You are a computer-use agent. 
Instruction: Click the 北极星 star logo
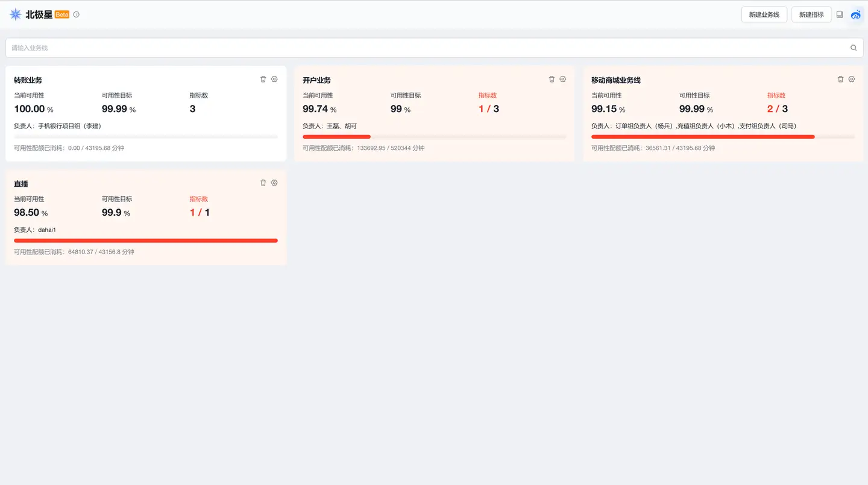click(x=16, y=14)
